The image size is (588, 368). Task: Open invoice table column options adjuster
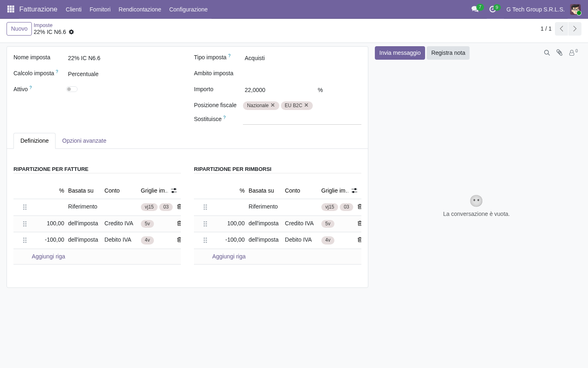point(174,191)
